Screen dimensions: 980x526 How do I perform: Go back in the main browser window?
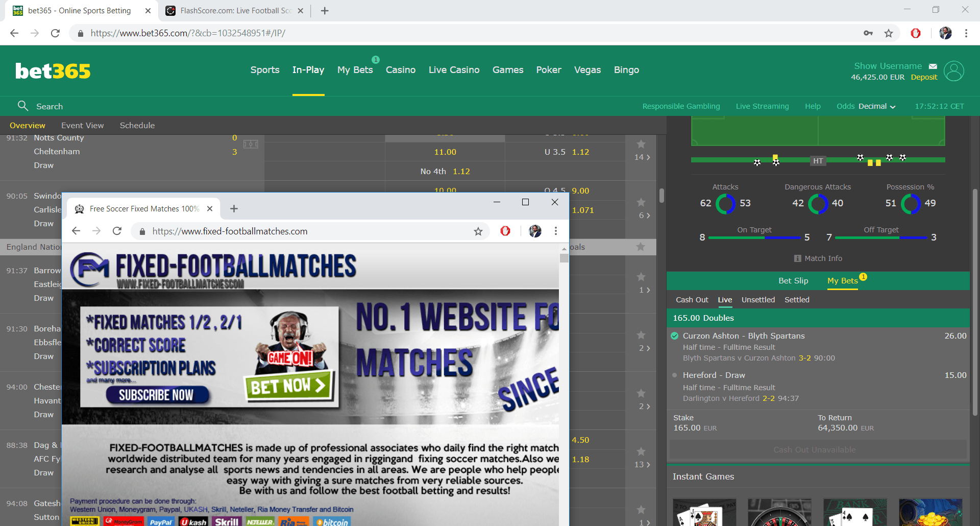coord(14,33)
